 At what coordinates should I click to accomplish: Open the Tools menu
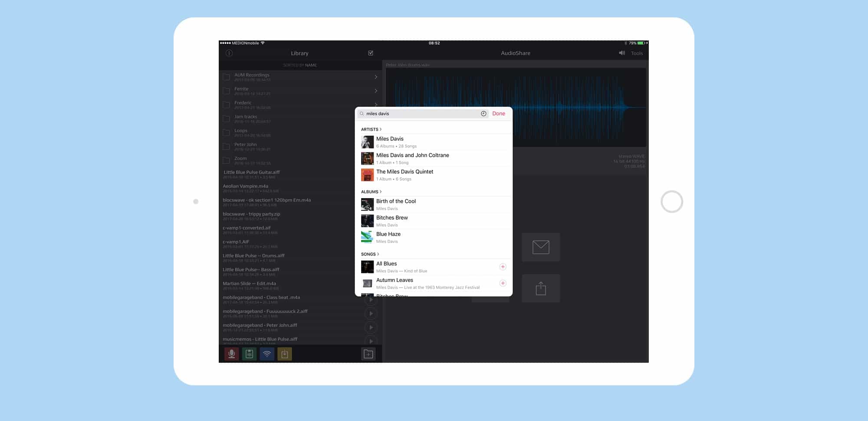click(637, 53)
